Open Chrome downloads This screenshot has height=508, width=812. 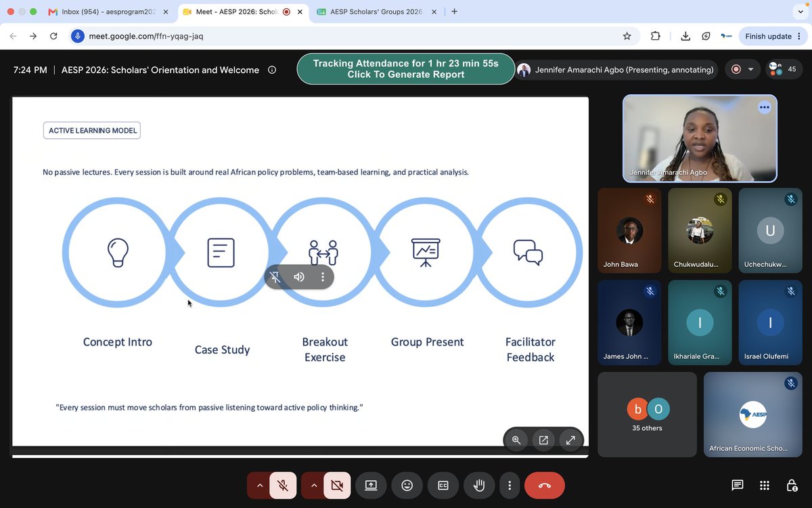coord(685,36)
